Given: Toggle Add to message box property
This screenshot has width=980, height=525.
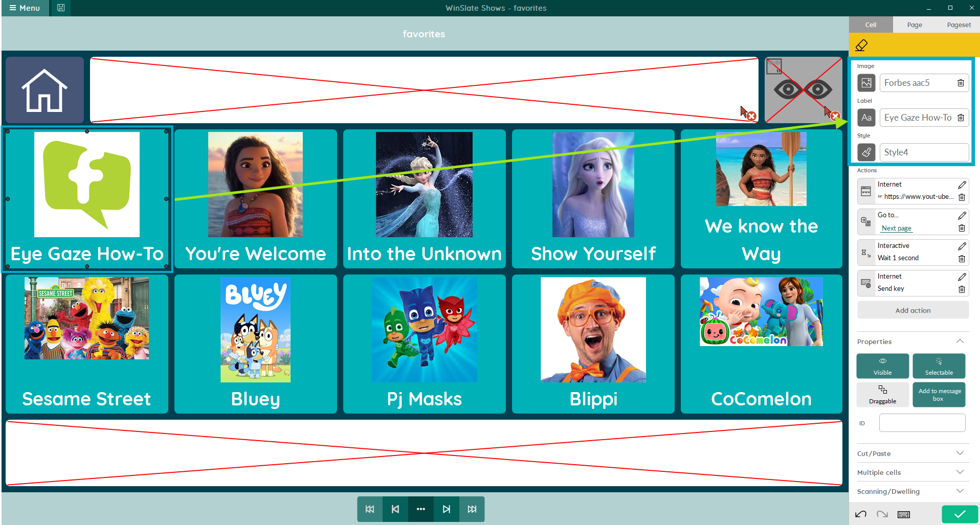Looking at the screenshot, I should 939,395.
